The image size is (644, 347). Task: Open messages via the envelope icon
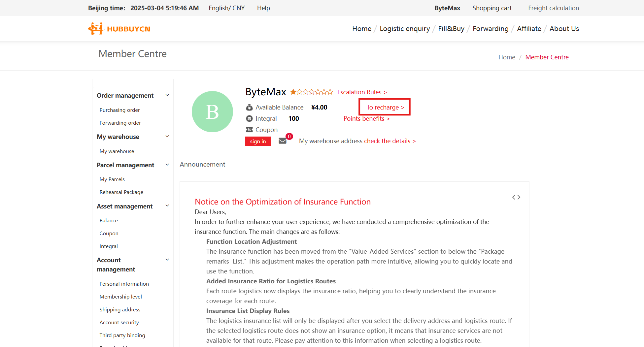coord(283,141)
